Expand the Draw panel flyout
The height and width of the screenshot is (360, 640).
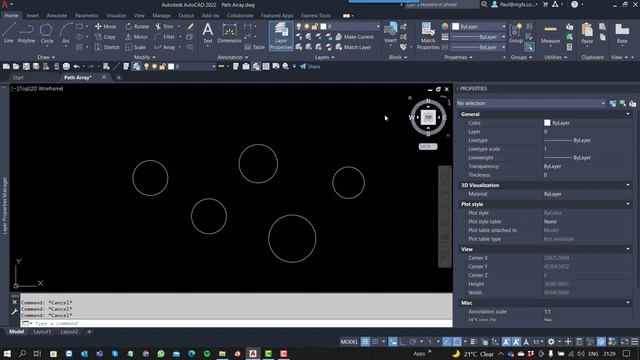(x=46, y=58)
